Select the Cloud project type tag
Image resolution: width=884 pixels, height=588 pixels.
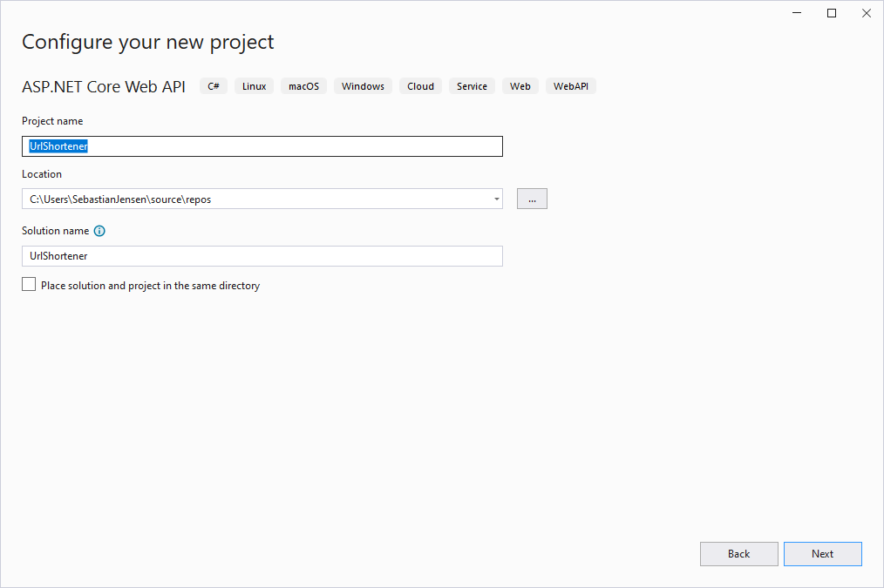(x=420, y=86)
